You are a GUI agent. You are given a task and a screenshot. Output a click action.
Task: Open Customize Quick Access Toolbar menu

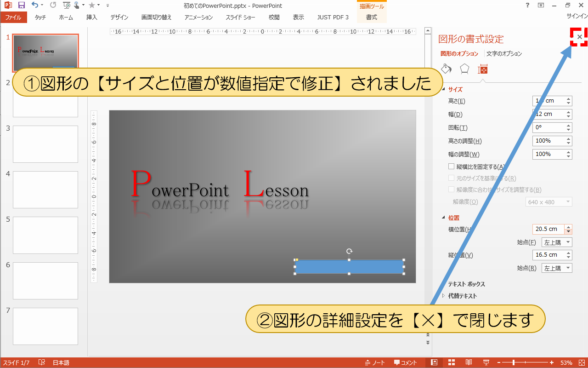107,6
